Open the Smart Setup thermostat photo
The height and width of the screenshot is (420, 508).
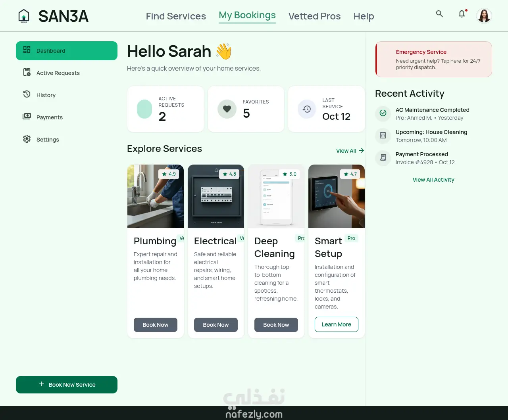pos(337,196)
